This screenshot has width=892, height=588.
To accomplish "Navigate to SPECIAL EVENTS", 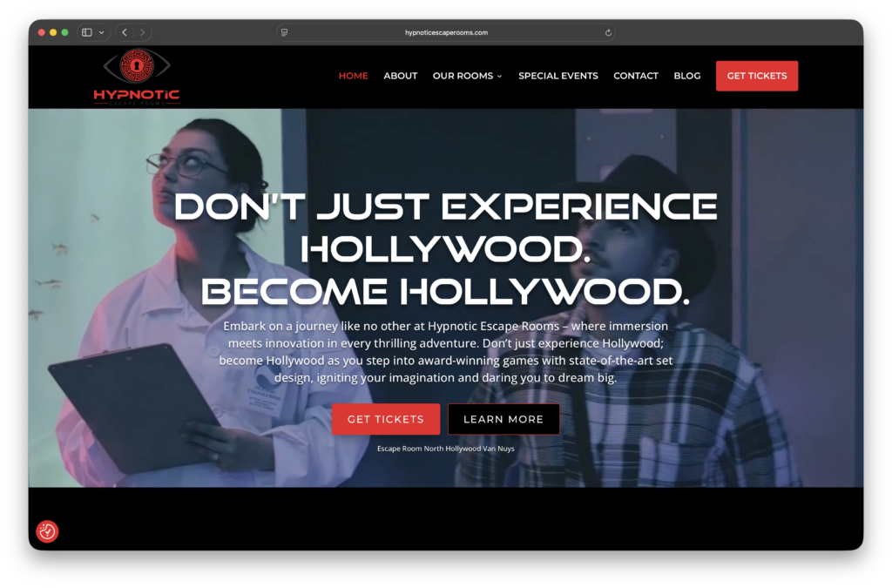I will pyautogui.click(x=558, y=76).
